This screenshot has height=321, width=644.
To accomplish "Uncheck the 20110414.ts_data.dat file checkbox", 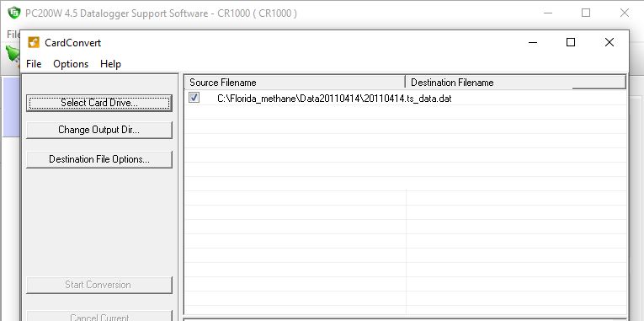I will pyautogui.click(x=194, y=98).
